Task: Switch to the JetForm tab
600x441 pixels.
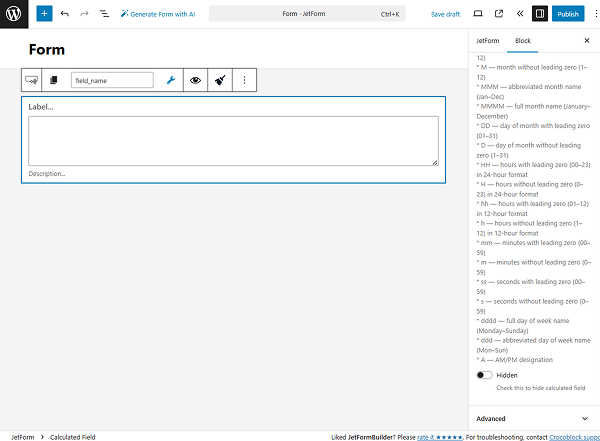Action: tap(488, 41)
